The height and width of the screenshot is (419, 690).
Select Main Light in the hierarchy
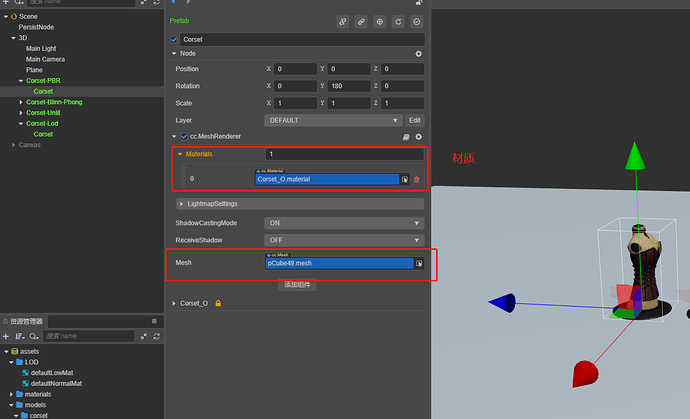41,48
